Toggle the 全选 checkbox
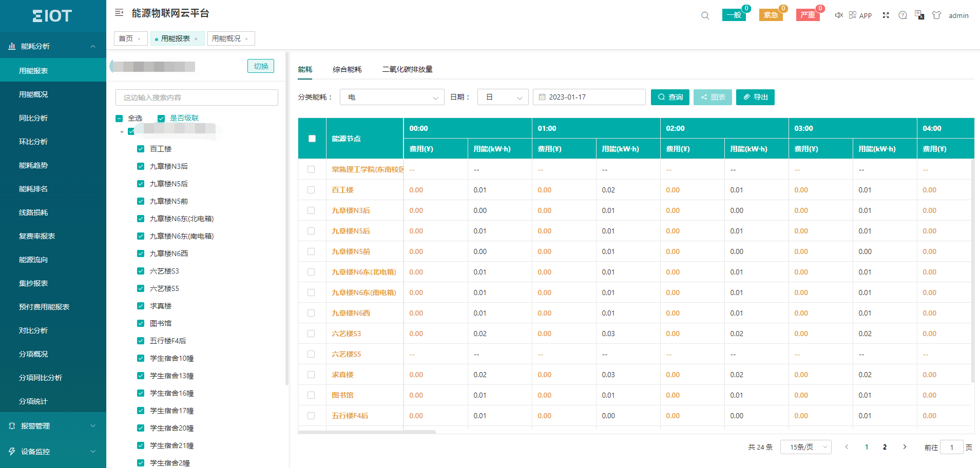This screenshot has height=468, width=980. 119,119
